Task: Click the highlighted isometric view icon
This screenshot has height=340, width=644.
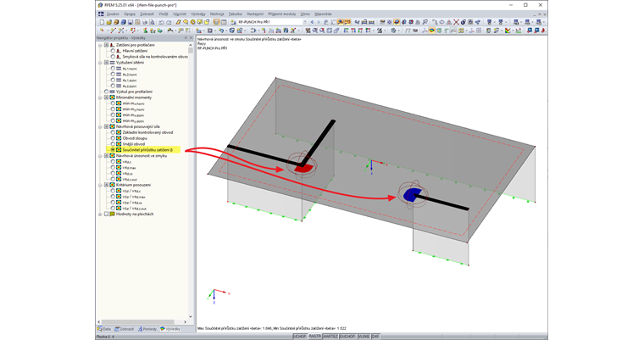Action: (397, 22)
